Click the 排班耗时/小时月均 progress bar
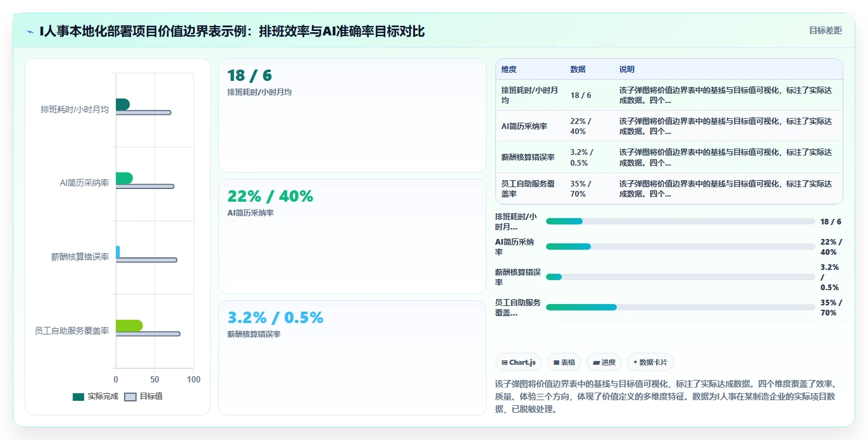This screenshot has width=868, height=440. click(680, 221)
